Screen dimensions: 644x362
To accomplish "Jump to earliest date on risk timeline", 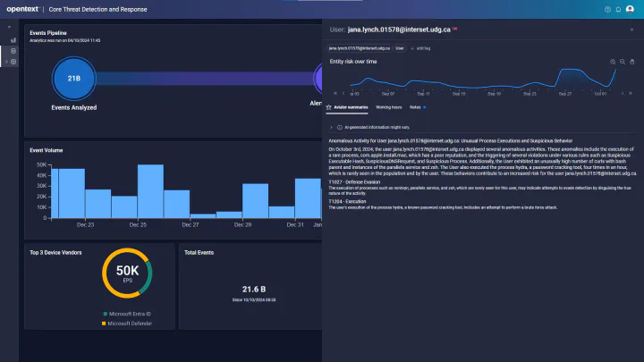I will click(335, 92).
